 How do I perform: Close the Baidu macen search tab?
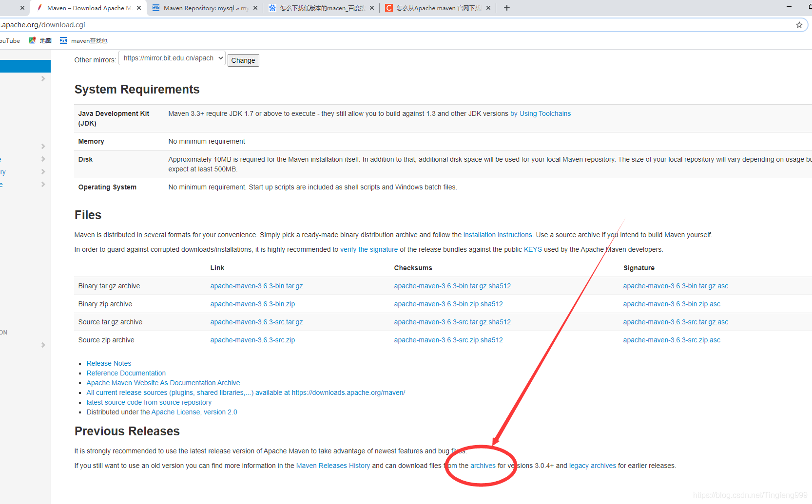point(372,8)
